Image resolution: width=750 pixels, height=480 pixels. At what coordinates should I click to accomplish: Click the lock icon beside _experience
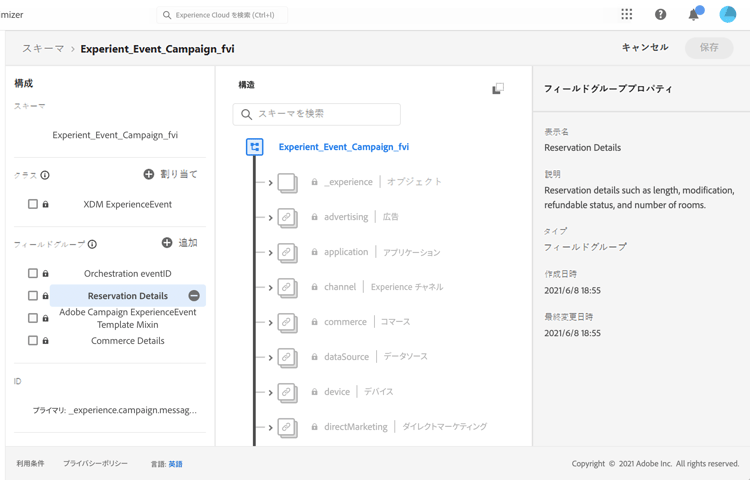(x=314, y=182)
